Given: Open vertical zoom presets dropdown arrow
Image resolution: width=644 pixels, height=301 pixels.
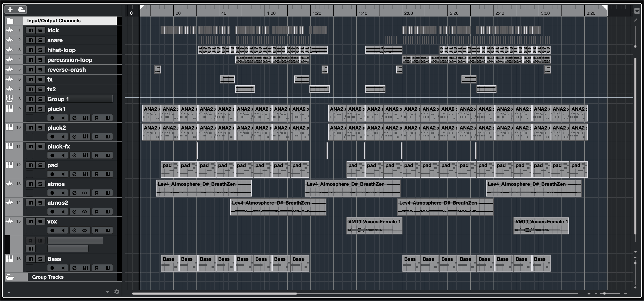Looking at the screenshot, I should point(635,252).
